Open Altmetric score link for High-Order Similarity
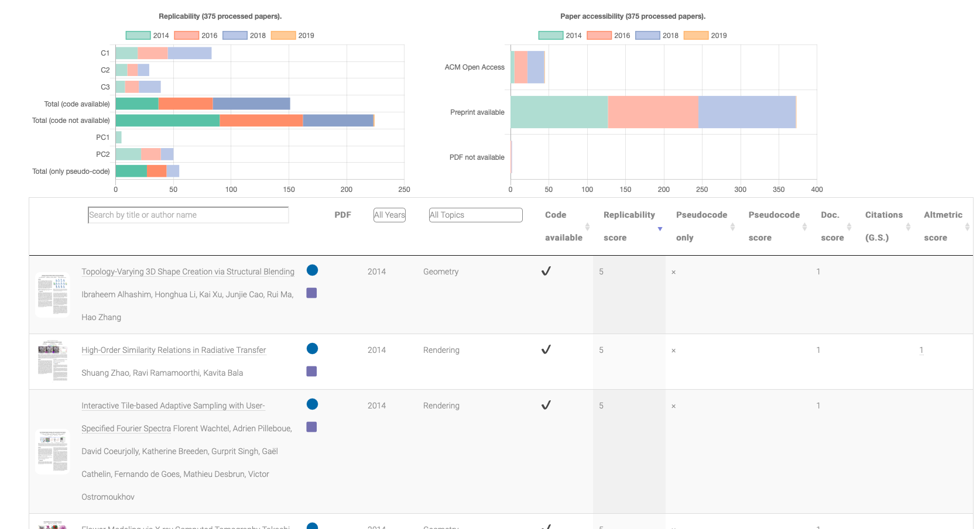Viewport: 980px width, 529px height. click(x=921, y=350)
